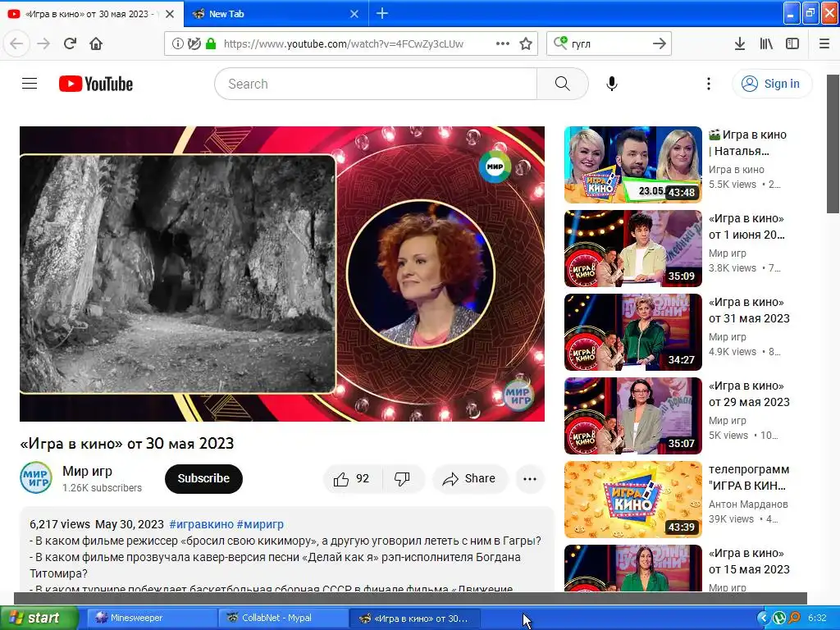Open the downloads panel
Screen dimensions: 840x630
pos(740,44)
